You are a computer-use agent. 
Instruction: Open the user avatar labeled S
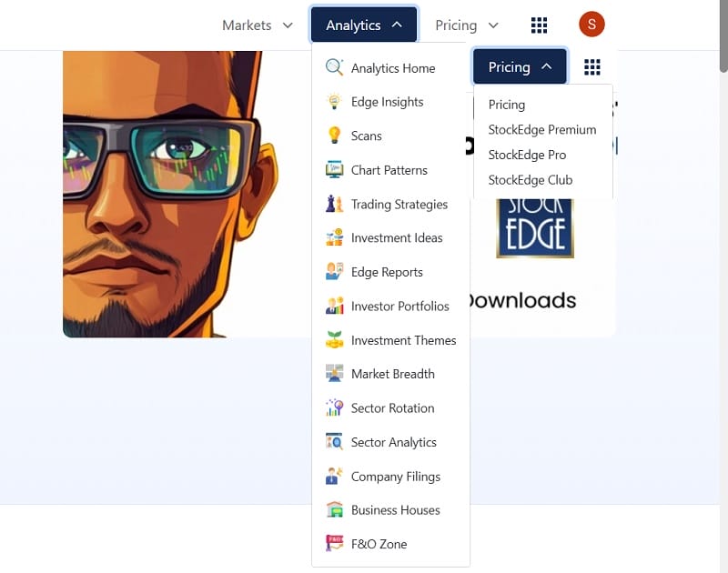pos(591,25)
